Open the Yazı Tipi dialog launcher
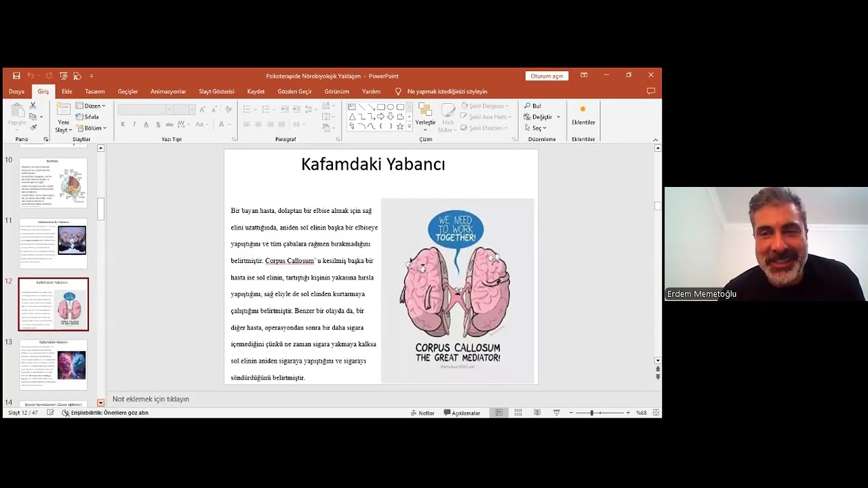Viewport: 868px width, 488px height. tap(234, 139)
